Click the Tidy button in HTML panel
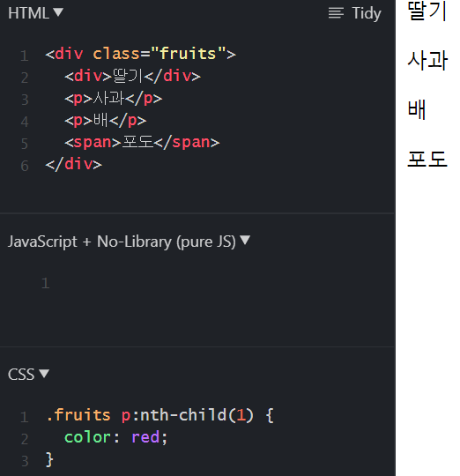 coord(355,13)
